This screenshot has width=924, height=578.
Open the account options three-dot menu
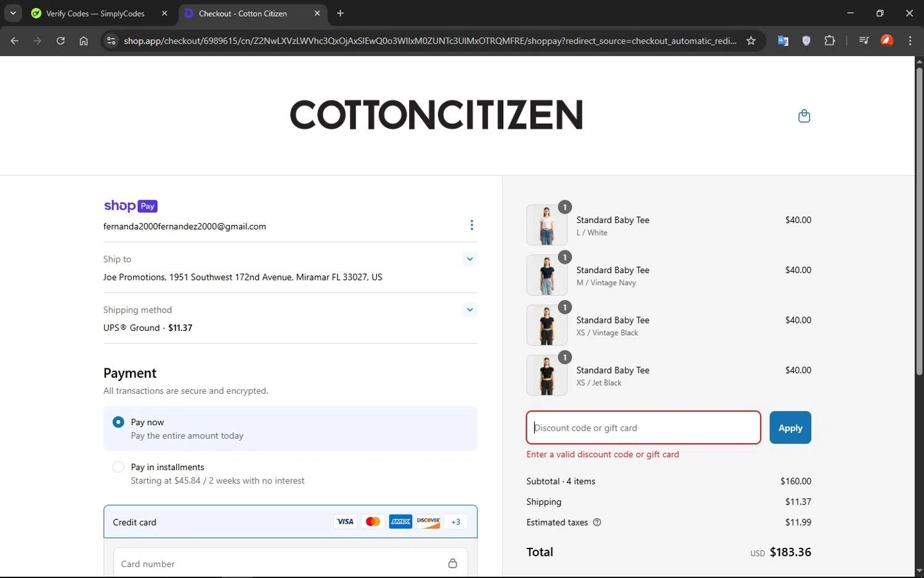[x=472, y=225]
